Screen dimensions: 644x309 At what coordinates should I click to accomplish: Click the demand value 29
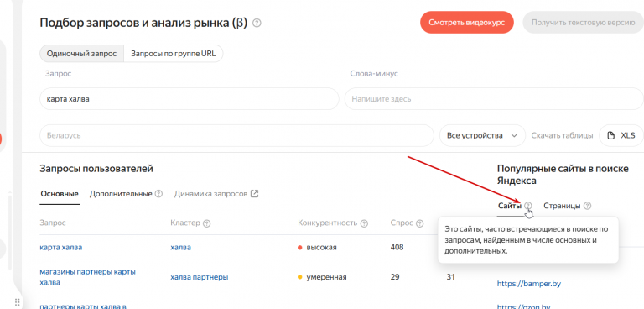pos(395,277)
